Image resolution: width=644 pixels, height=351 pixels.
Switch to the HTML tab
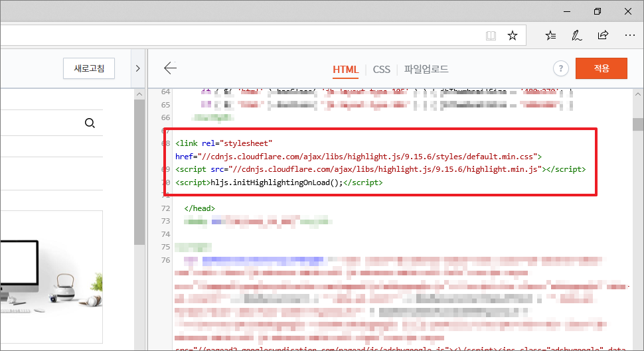pyautogui.click(x=345, y=70)
